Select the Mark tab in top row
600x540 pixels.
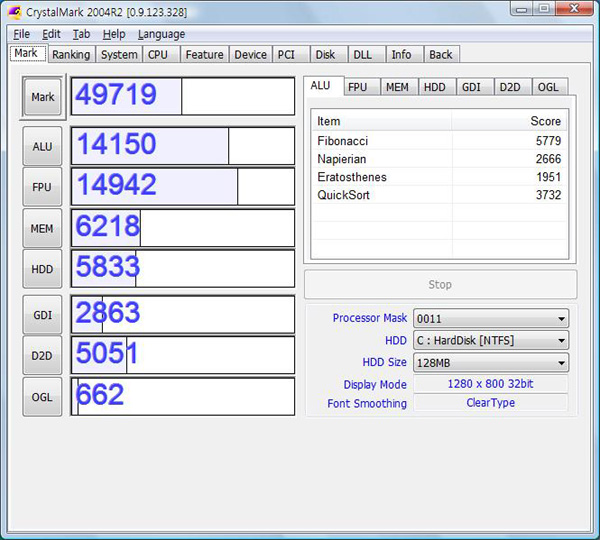click(27, 53)
